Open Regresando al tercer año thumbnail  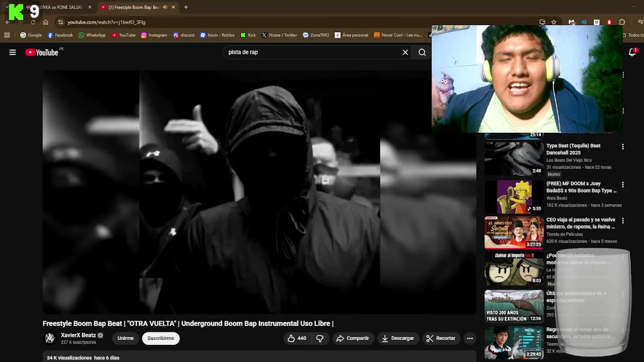click(x=514, y=342)
